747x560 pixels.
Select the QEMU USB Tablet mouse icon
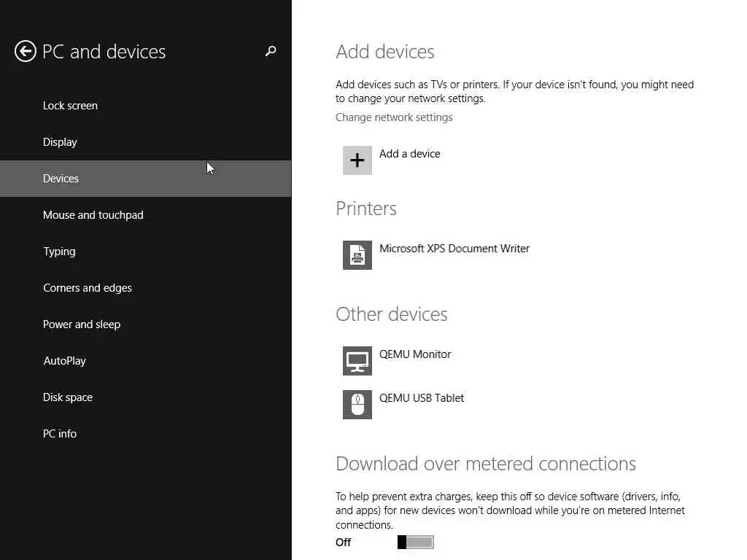click(357, 405)
